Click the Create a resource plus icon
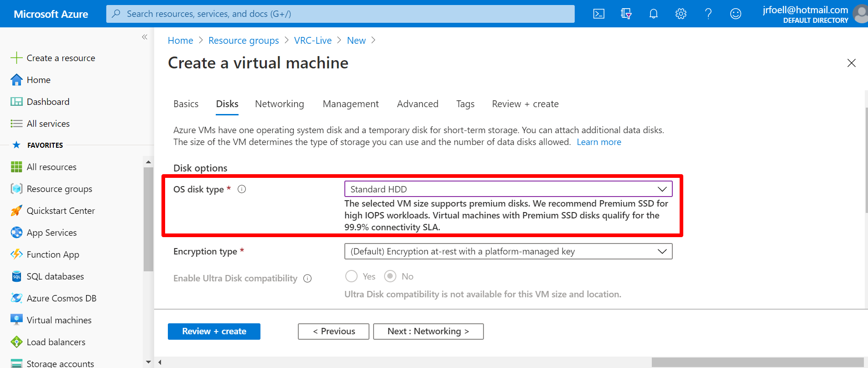The image size is (868, 368). 16,58
